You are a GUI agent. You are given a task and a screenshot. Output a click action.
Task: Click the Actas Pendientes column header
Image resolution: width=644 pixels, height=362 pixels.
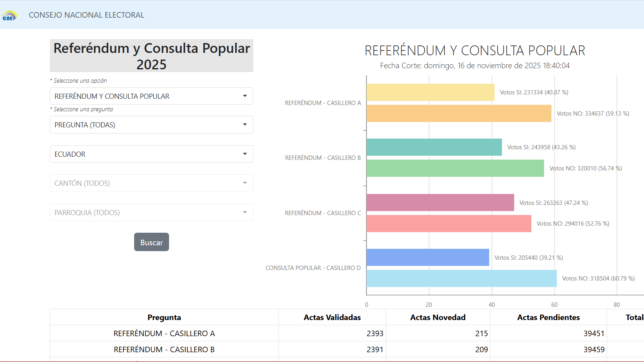548,317
